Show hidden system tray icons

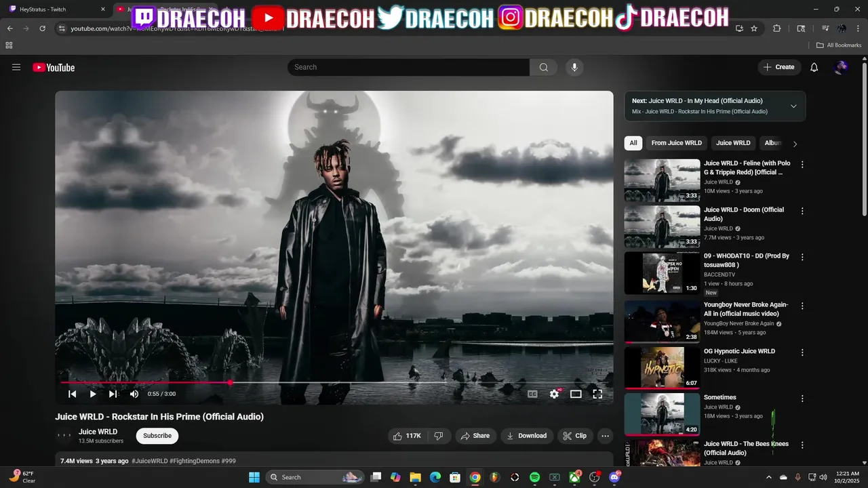768,477
